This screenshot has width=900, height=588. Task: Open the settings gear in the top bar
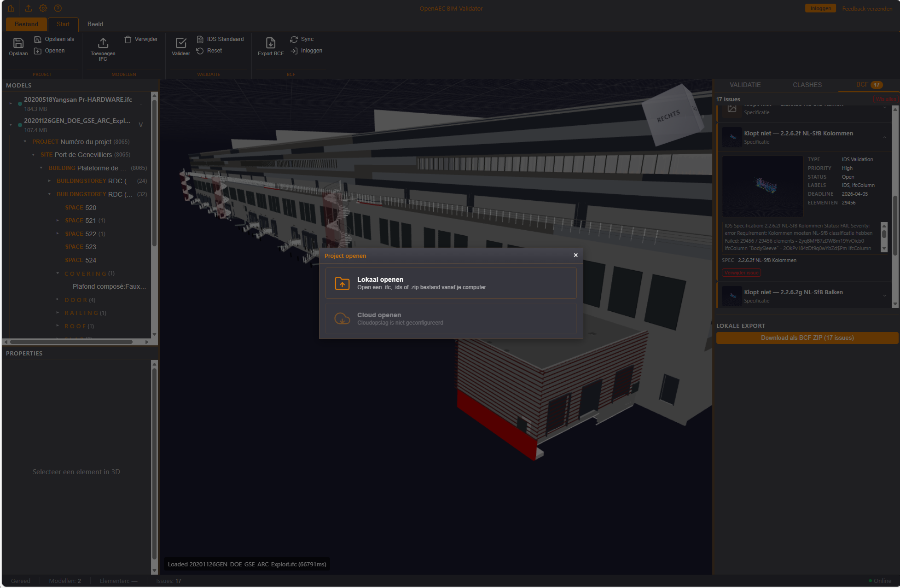tap(43, 8)
